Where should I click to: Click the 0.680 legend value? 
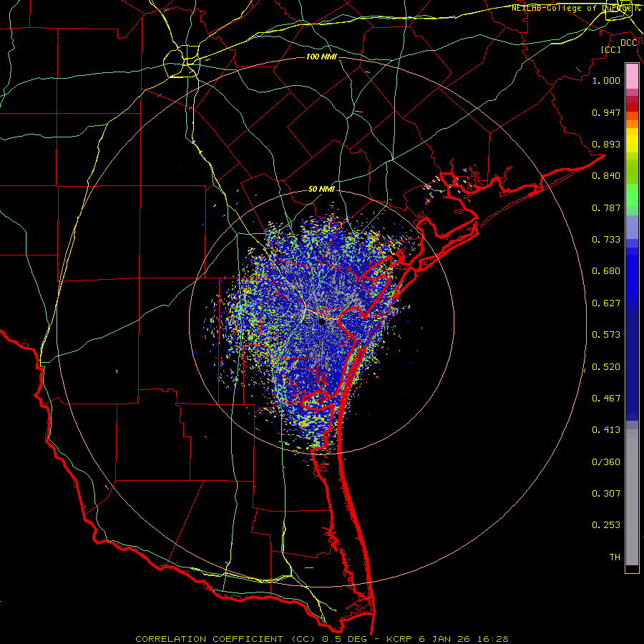point(606,271)
